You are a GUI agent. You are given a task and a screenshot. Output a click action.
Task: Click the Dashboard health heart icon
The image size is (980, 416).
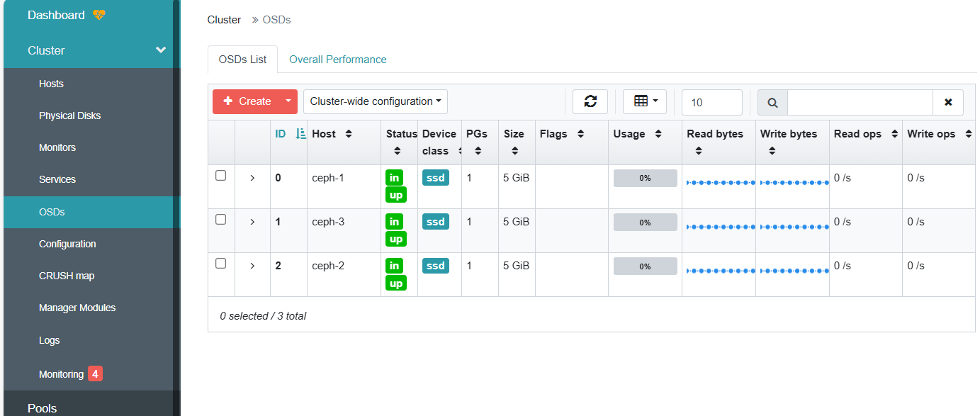[98, 15]
